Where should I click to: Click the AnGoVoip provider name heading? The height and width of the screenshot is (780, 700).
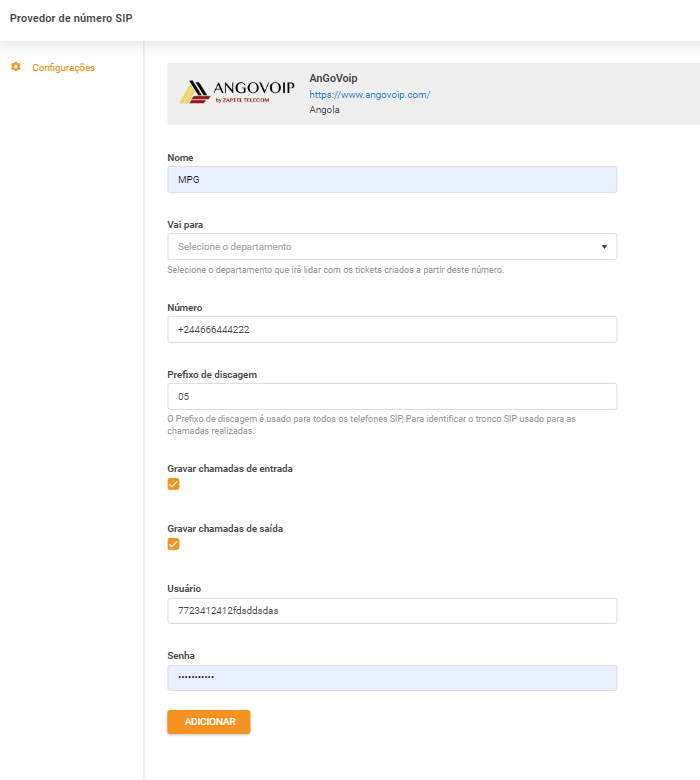[x=333, y=78]
